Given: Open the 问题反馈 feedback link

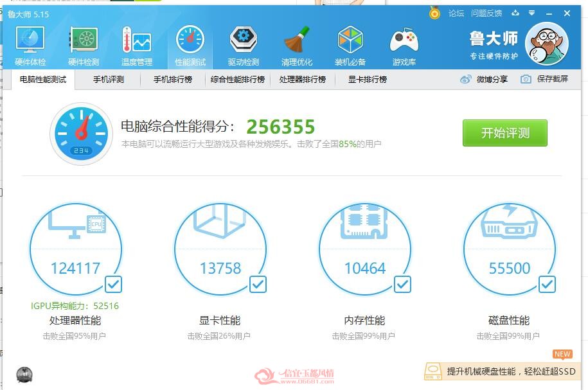Looking at the screenshot, I should point(486,13).
